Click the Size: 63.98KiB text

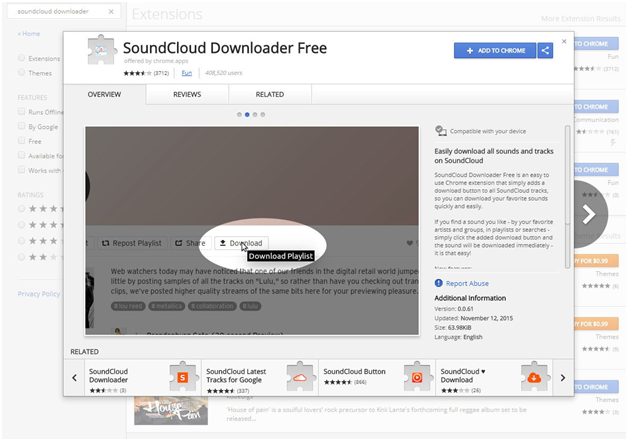click(453, 328)
